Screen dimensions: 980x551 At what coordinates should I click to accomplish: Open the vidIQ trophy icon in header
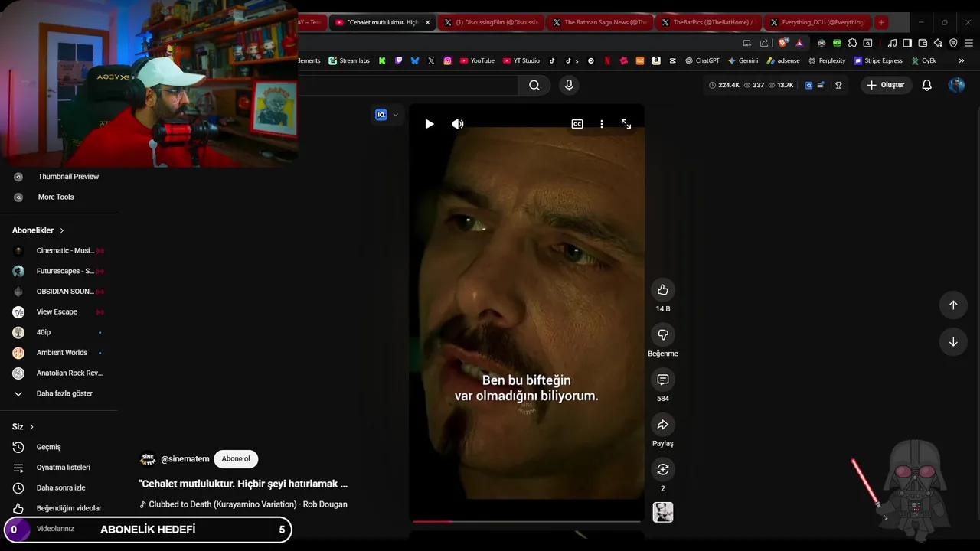click(x=838, y=85)
